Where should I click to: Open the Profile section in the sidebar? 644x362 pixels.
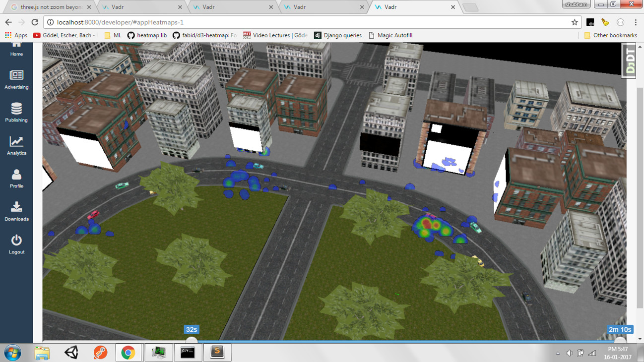[x=16, y=179]
